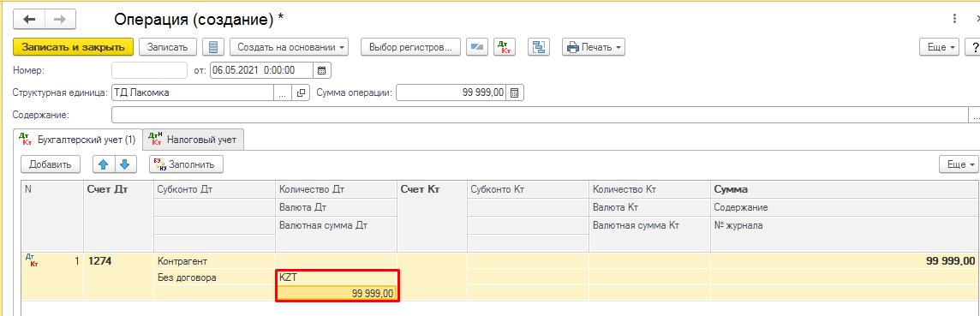Switch to Бухгалтерский учет (1) tab

click(77, 140)
